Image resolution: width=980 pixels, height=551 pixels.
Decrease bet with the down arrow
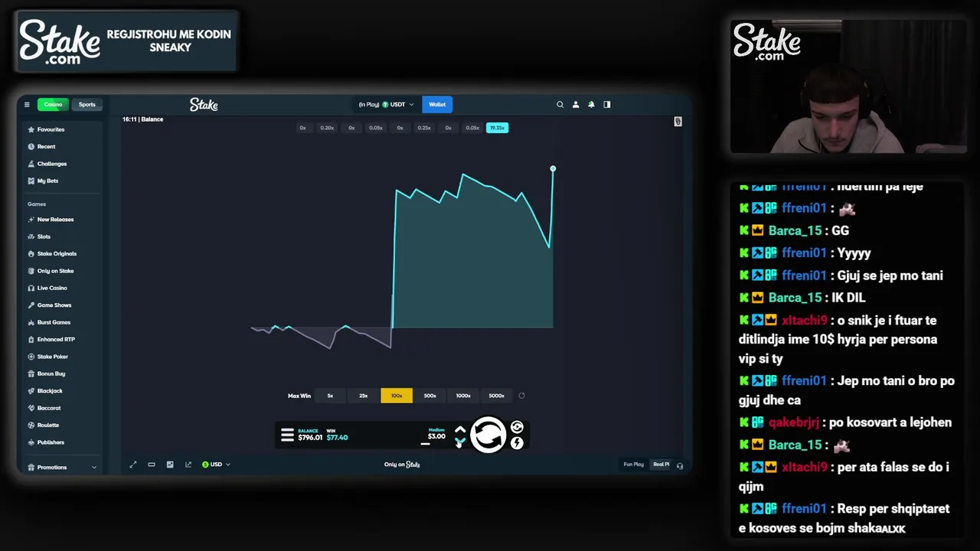460,442
